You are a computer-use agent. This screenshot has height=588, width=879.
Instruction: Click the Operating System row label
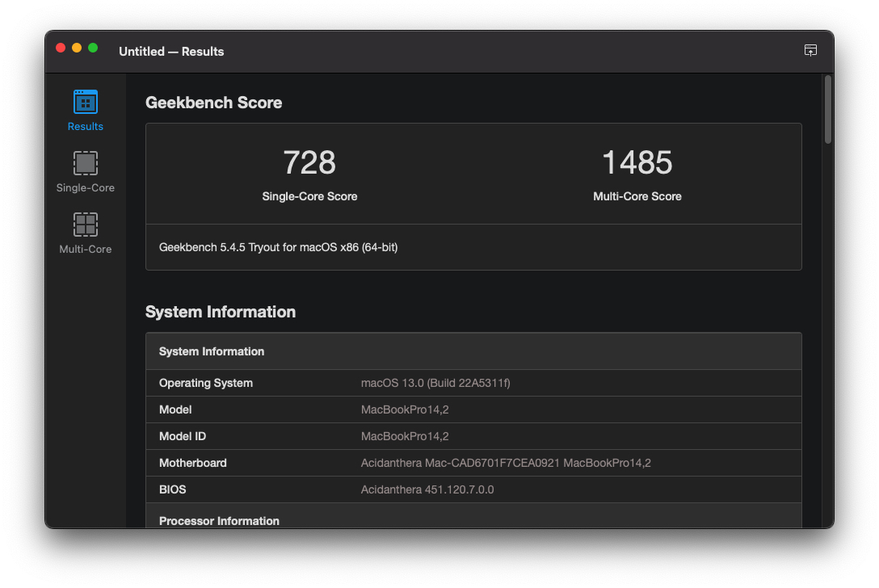pyautogui.click(x=206, y=383)
